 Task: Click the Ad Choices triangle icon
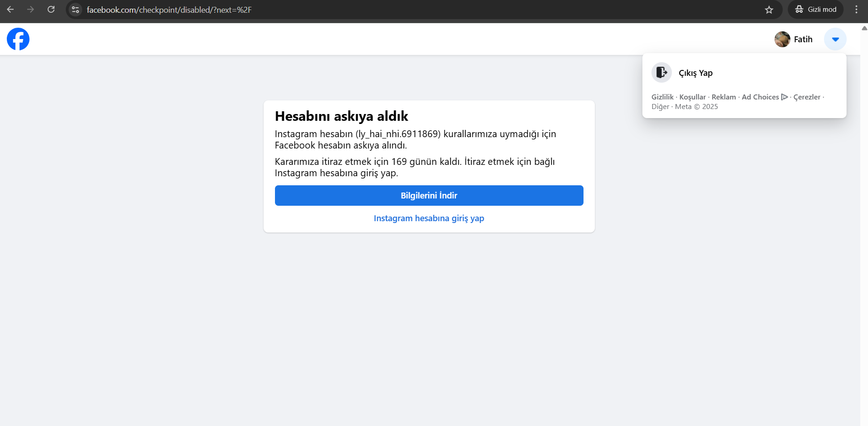click(x=785, y=97)
